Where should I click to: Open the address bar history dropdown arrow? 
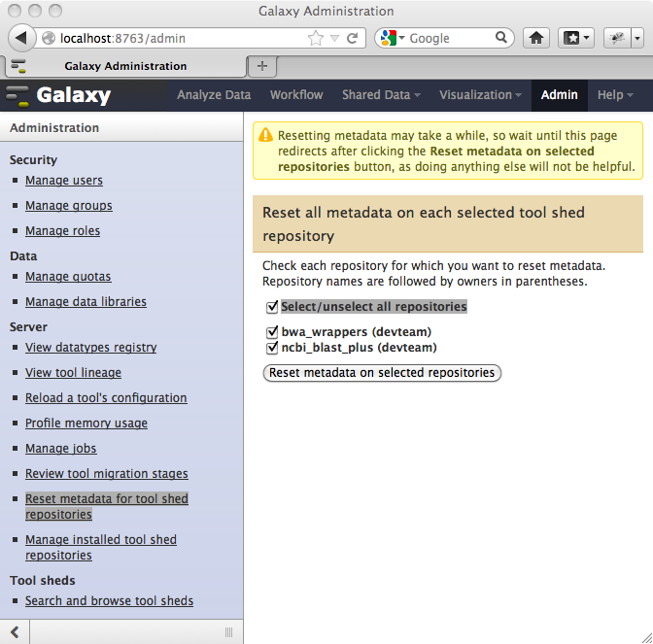(x=334, y=38)
